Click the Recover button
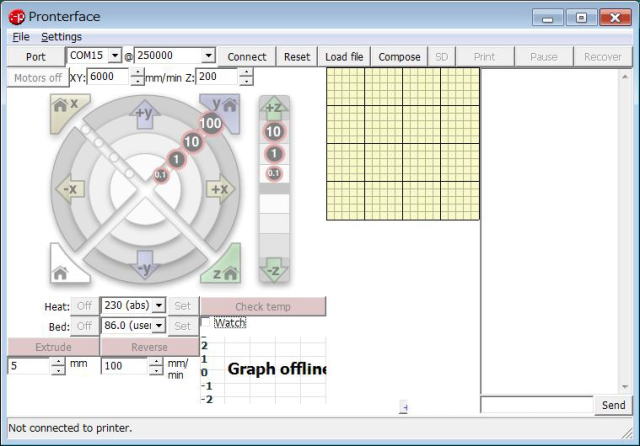The image size is (640, 446). click(x=602, y=57)
